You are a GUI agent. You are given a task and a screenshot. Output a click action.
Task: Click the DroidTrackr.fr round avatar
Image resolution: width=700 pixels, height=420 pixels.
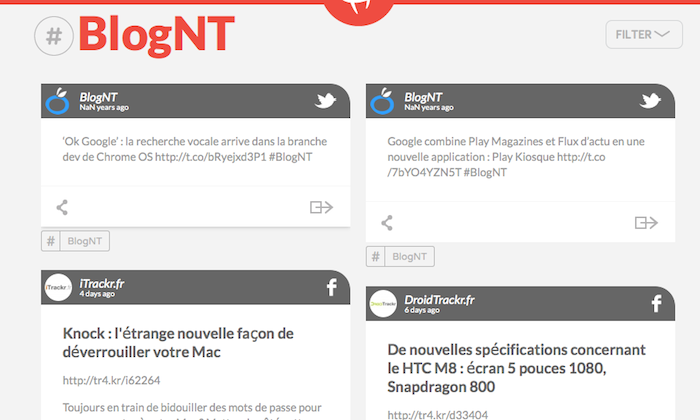[383, 304]
